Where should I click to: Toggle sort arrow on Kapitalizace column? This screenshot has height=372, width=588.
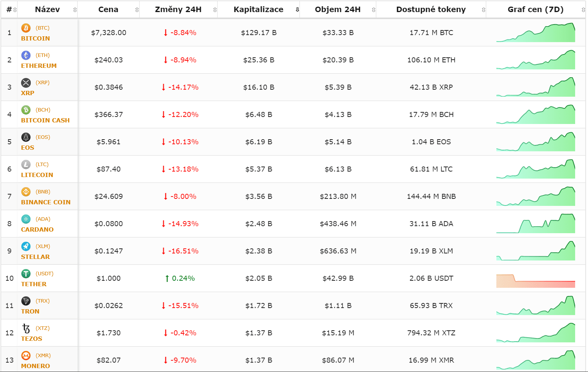(x=298, y=10)
